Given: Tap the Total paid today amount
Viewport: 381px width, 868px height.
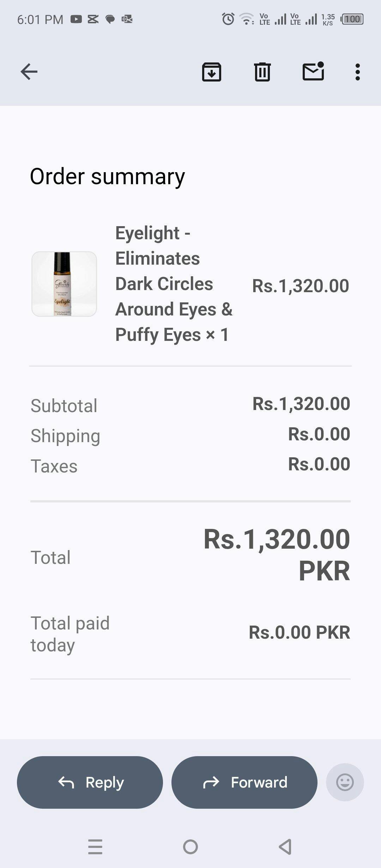Looking at the screenshot, I should pyautogui.click(x=299, y=632).
